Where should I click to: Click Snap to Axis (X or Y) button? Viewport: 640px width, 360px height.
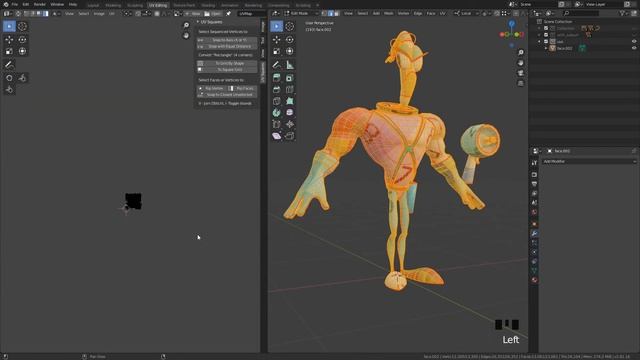coord(227,40)
